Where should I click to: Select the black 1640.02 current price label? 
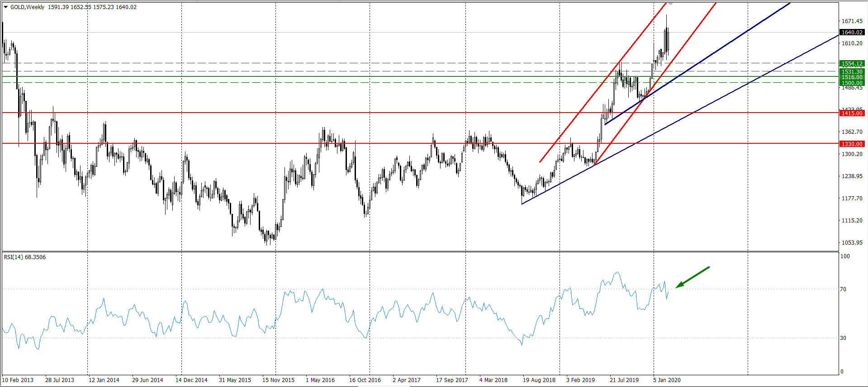pos(852,33)
